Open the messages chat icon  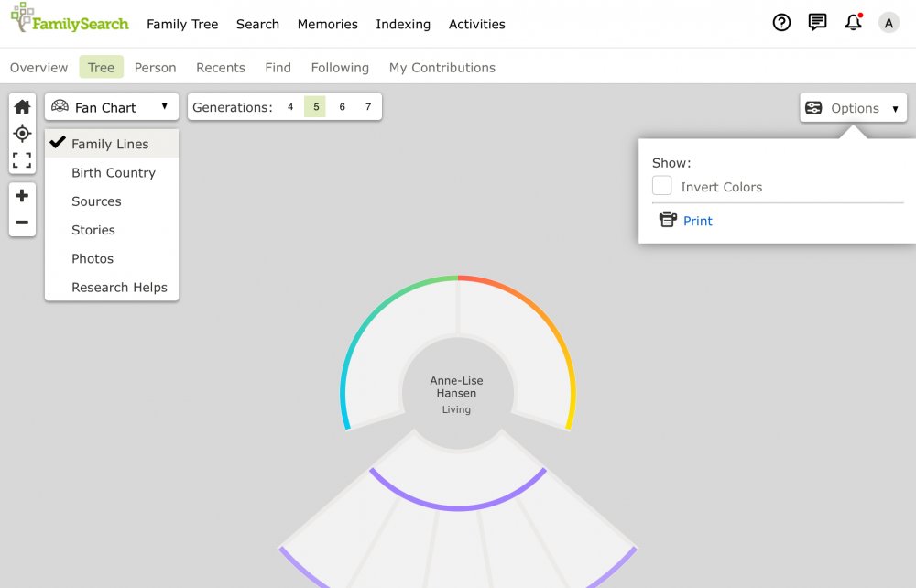point(817,22)
